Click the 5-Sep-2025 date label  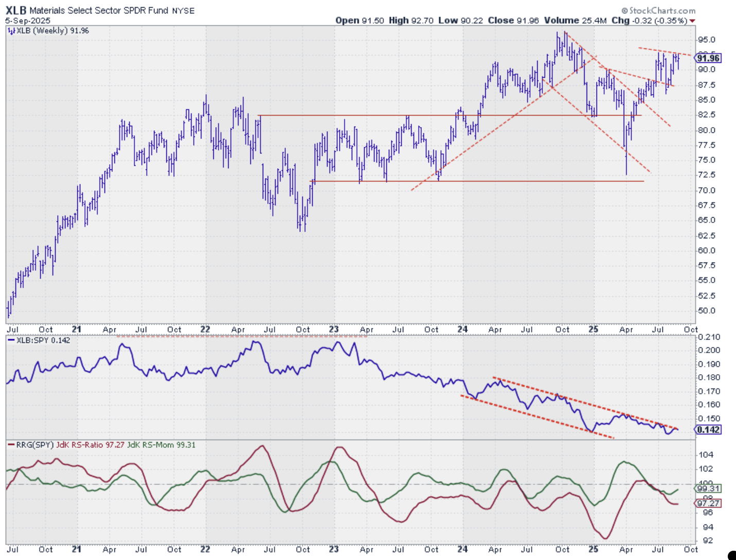pyautogui.click(x=28, y=21)
